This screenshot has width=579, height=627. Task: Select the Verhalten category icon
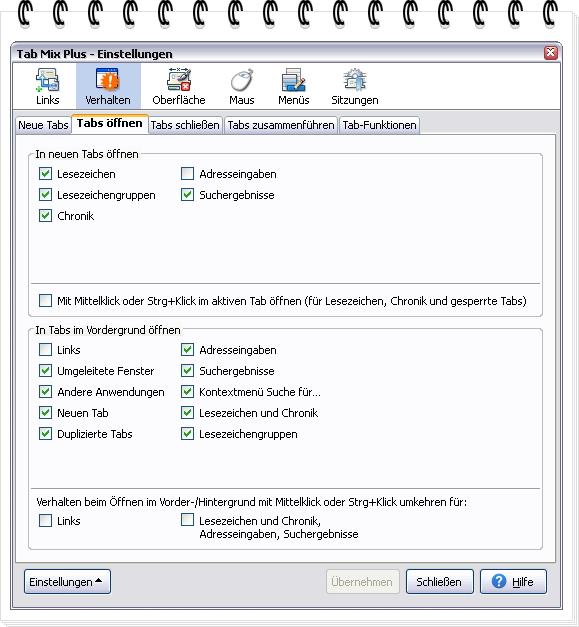[x=108, y=86]
